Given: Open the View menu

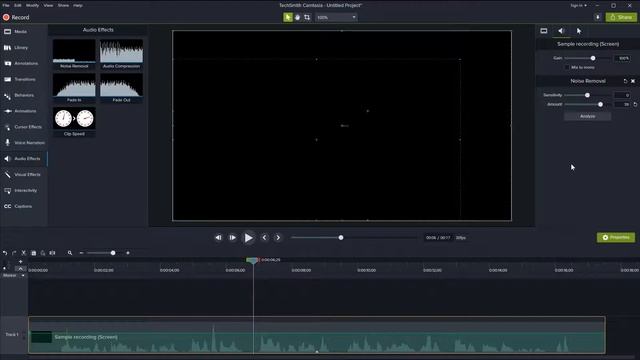Looking at the screenshot, I should [x=48, y=5].
